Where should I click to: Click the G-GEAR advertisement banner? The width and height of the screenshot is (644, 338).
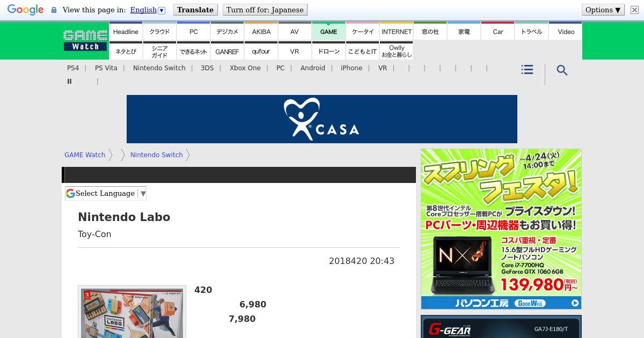(501, 327)
